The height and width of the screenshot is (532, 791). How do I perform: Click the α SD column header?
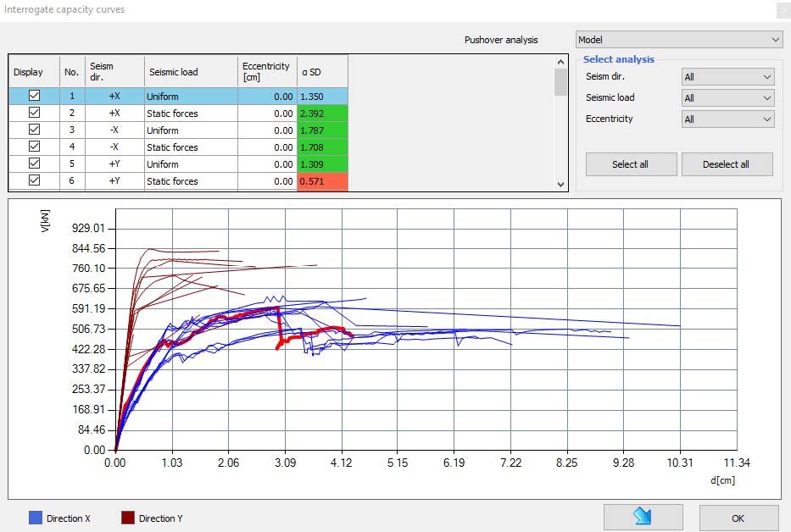[x=322, y=72]
